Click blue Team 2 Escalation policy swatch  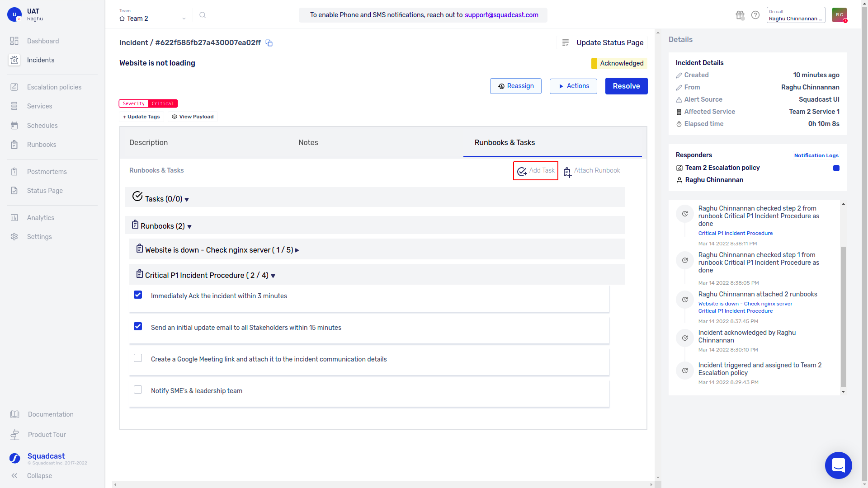[836, 168]
